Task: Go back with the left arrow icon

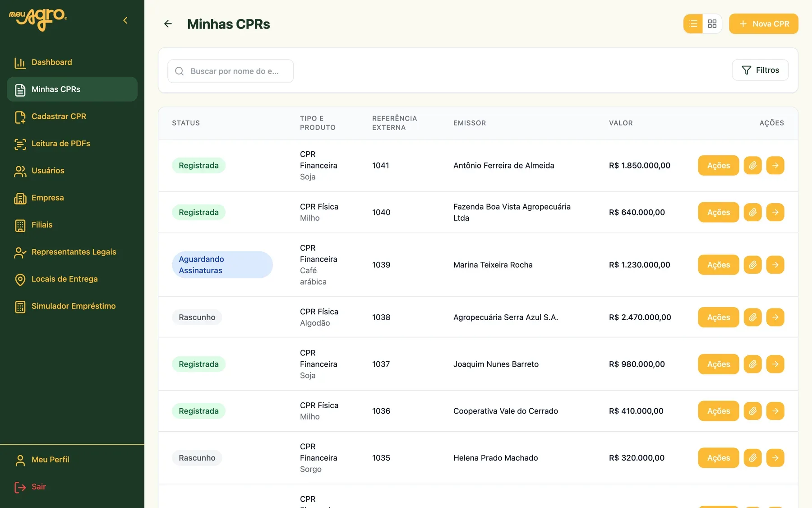Action: (x=168, y=24)
